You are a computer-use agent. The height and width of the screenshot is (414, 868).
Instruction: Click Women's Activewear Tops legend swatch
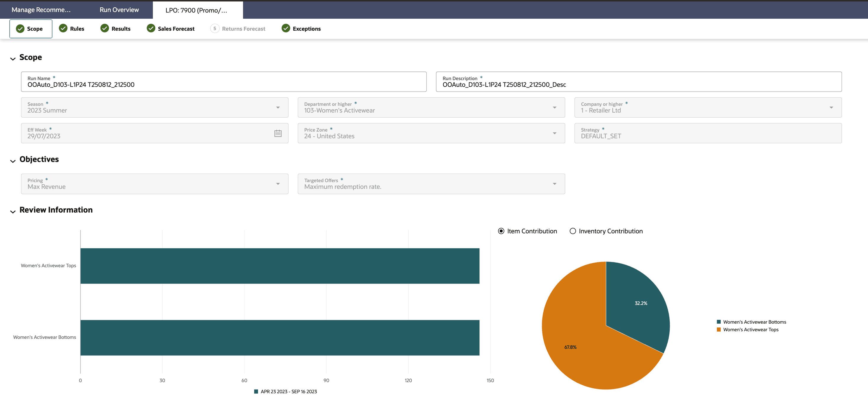[x=719, y=329]
